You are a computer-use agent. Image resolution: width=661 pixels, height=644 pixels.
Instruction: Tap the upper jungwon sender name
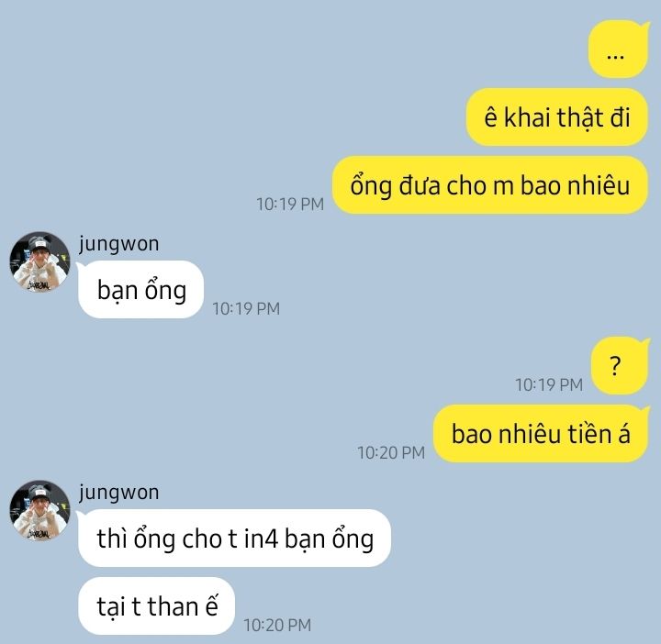tap(118, 244)
